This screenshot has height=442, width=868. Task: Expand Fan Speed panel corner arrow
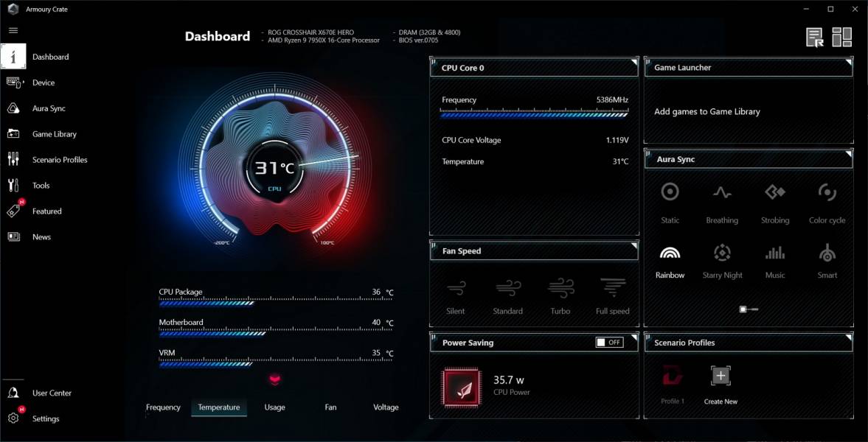coord(634,245)
